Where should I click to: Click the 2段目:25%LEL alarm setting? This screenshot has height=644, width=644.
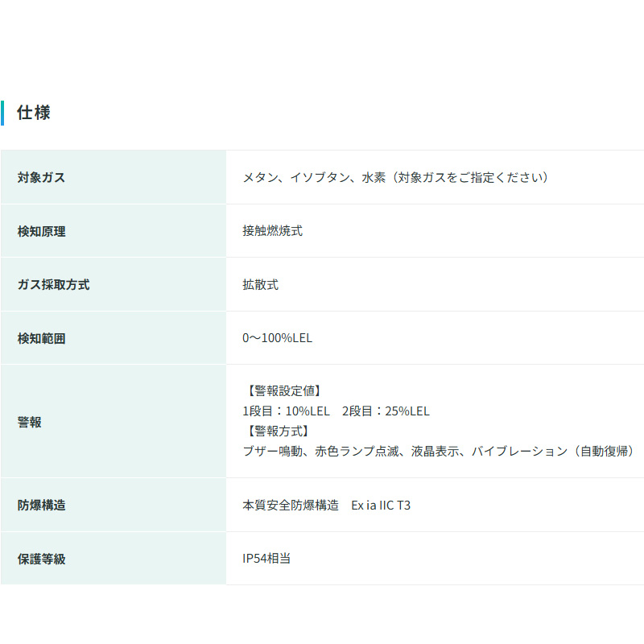point(386,411)
